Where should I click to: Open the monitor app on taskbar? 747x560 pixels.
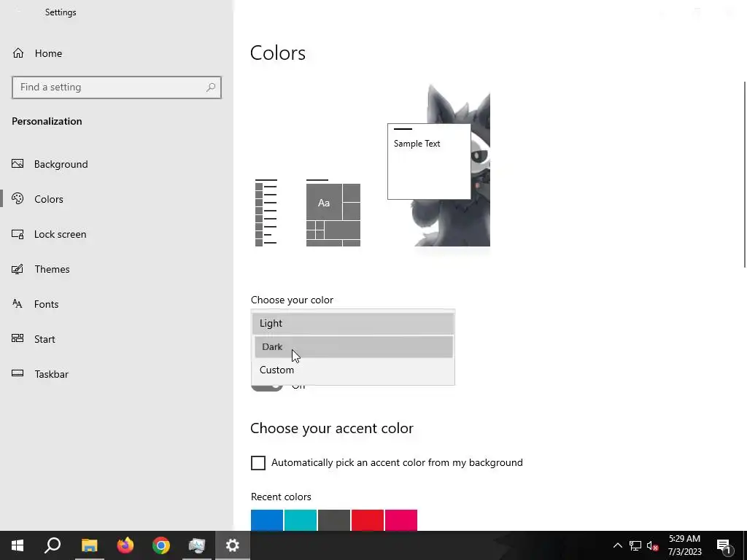click(197, 545)
